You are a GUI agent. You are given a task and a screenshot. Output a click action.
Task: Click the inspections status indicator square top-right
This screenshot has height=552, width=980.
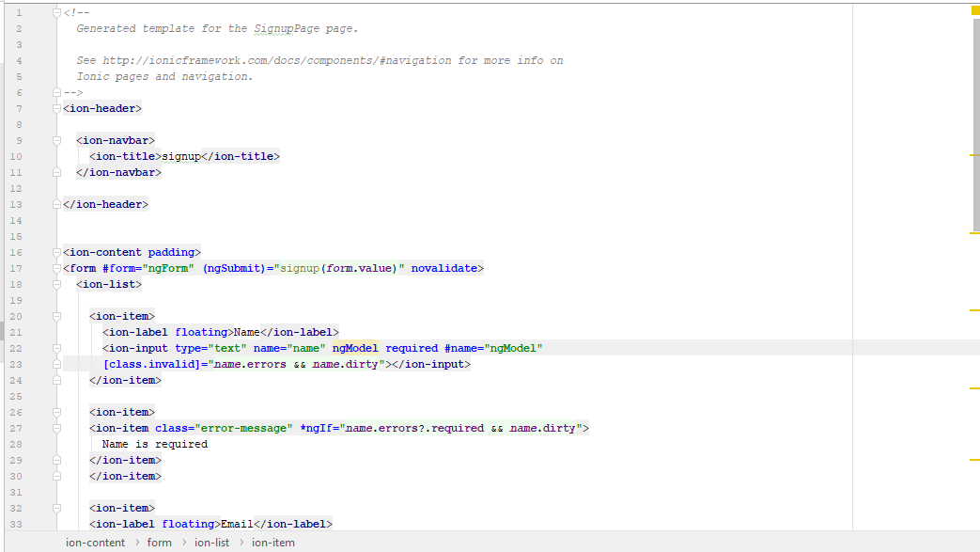click(x=973, y=12)
